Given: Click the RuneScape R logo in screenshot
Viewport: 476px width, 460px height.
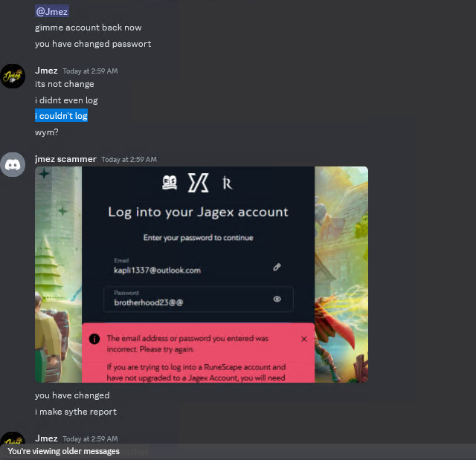Looking at the screenshot, I should pyautogui.click(x=227, y=183).
